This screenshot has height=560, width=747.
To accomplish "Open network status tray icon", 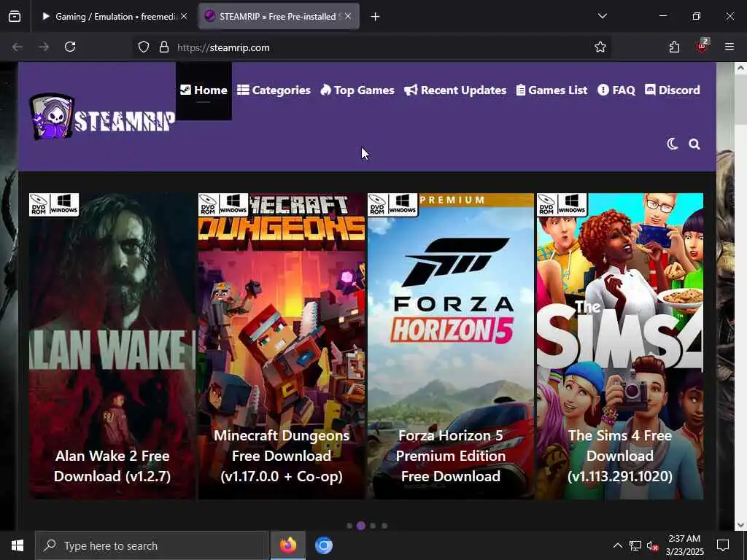I will [635, 545].
